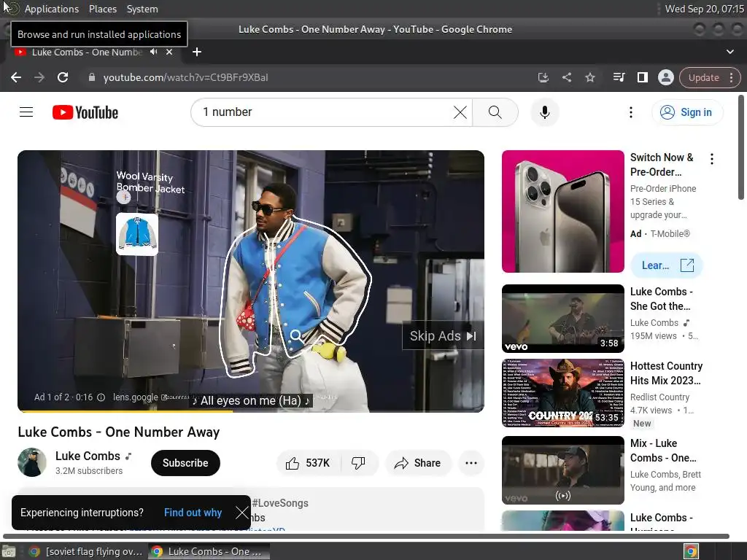Dismiss the interruptions notification
747x560 pixels.
click(x=241, y=513)
